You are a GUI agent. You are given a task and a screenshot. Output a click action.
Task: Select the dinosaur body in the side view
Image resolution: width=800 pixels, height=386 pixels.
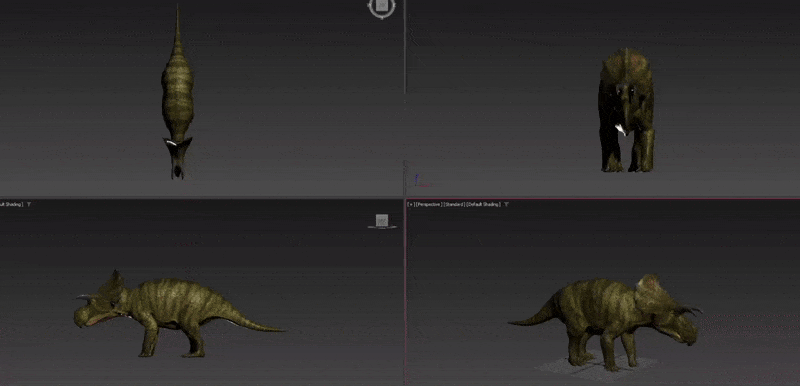[168, 306]
